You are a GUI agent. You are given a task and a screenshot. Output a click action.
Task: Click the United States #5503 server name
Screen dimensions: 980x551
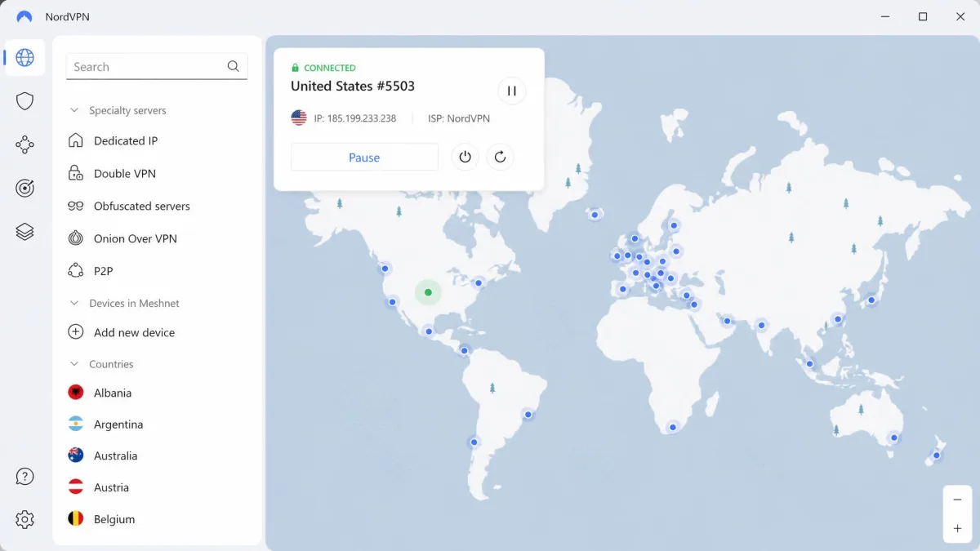pos(353,86)
